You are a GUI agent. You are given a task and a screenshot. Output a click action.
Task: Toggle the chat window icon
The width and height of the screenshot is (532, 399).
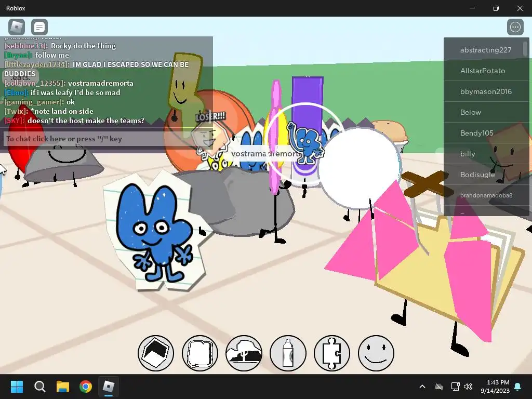[x=39, y=27]
